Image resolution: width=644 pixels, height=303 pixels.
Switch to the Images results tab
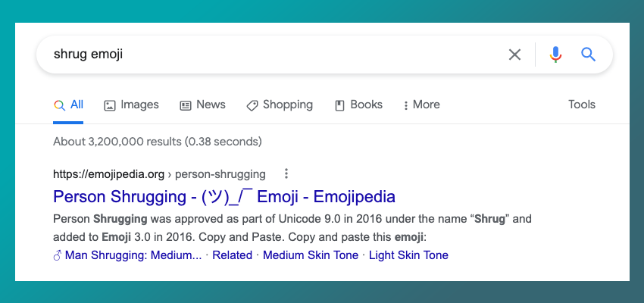tap(131, 105)
